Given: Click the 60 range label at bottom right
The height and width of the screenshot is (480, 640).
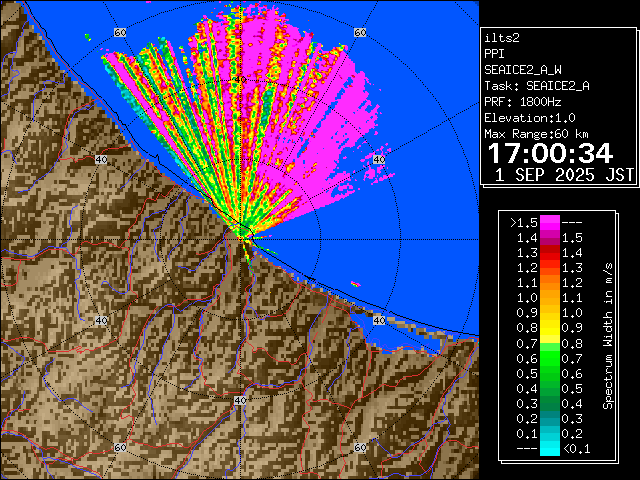Looking at the screenshot, I should coord(359,449).
